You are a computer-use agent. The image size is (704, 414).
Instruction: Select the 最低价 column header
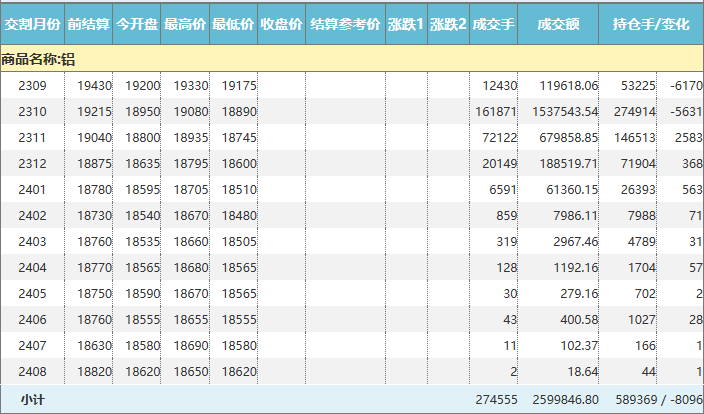pos(233,23)
